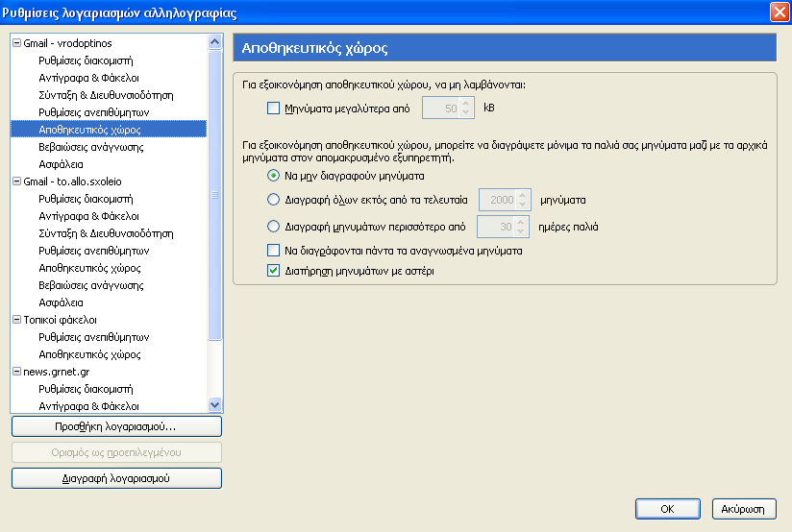Uncheck Διατήρηση μηνυμάτων με αστέρι
The height and width of the screenshot is (532, 792).
(x=273, y=271)
